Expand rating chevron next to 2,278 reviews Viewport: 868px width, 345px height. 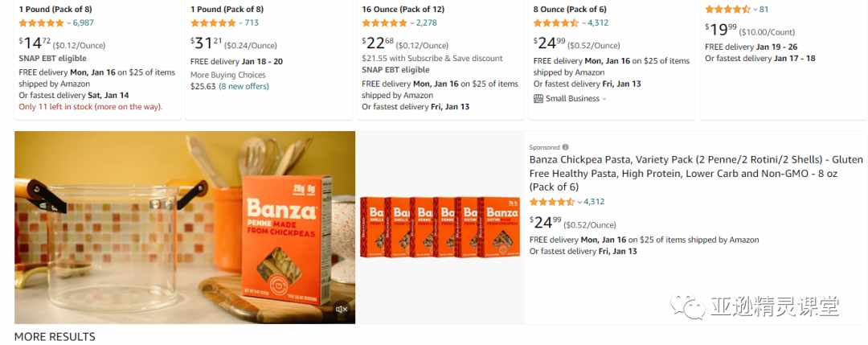click(411, 23)
